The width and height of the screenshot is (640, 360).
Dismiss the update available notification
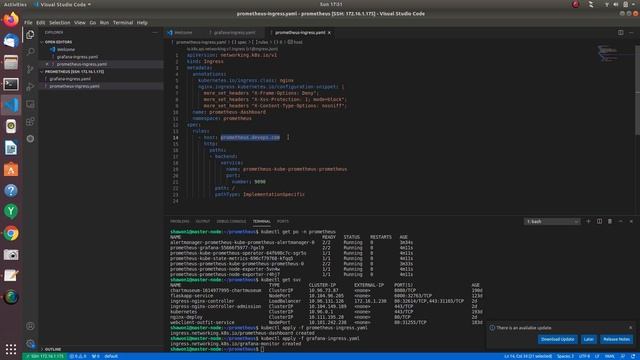click(x=630, y=328)
